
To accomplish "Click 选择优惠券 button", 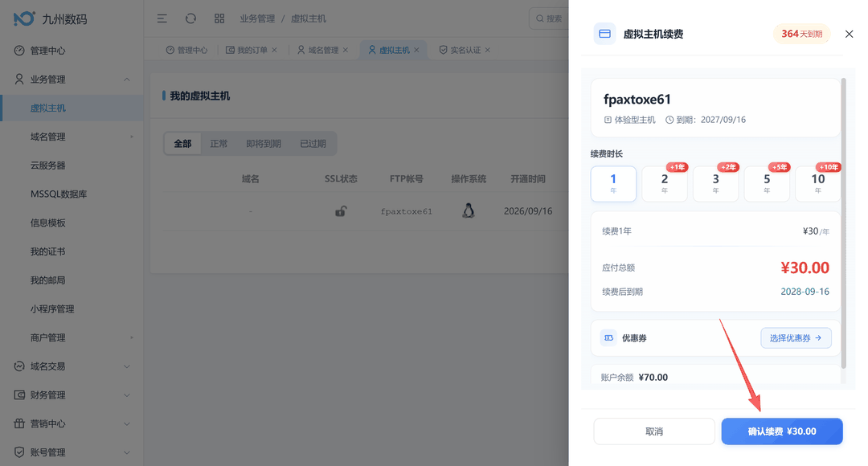I will (x=796, y=337).
